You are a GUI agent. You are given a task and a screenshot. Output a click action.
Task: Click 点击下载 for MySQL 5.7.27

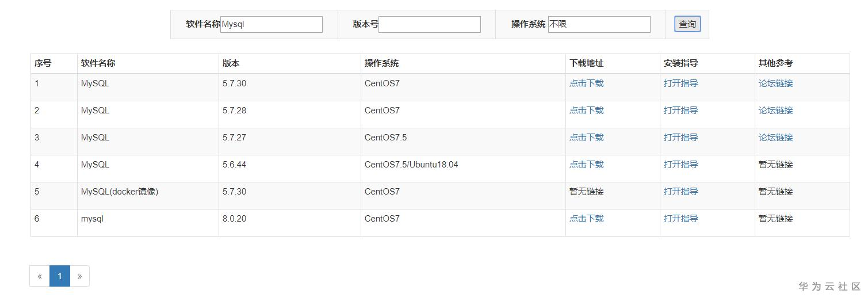tap(587, 138)
